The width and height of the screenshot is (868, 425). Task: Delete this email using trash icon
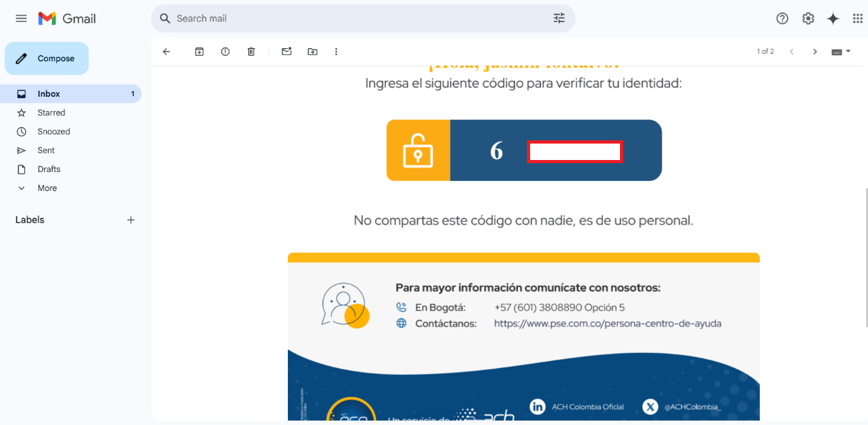click(x=251, y=52)
